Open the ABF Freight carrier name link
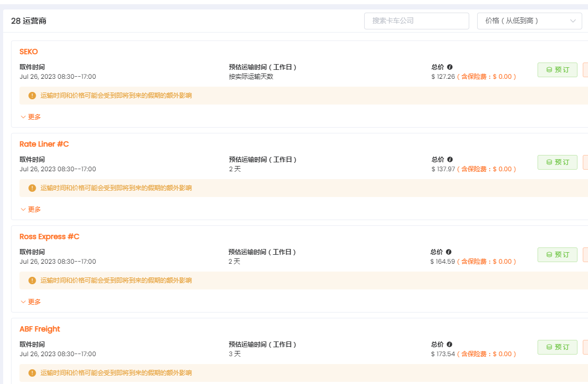 (x=40, y=329)
